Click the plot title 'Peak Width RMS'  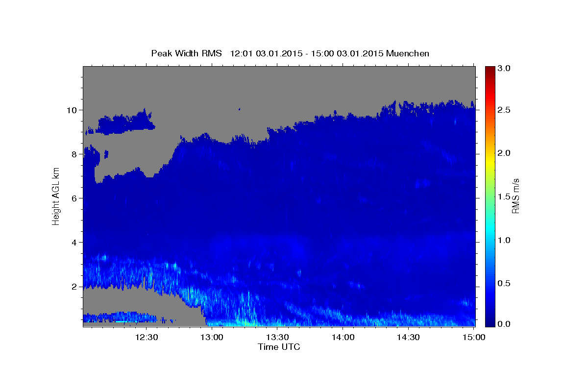coord(186,53)
